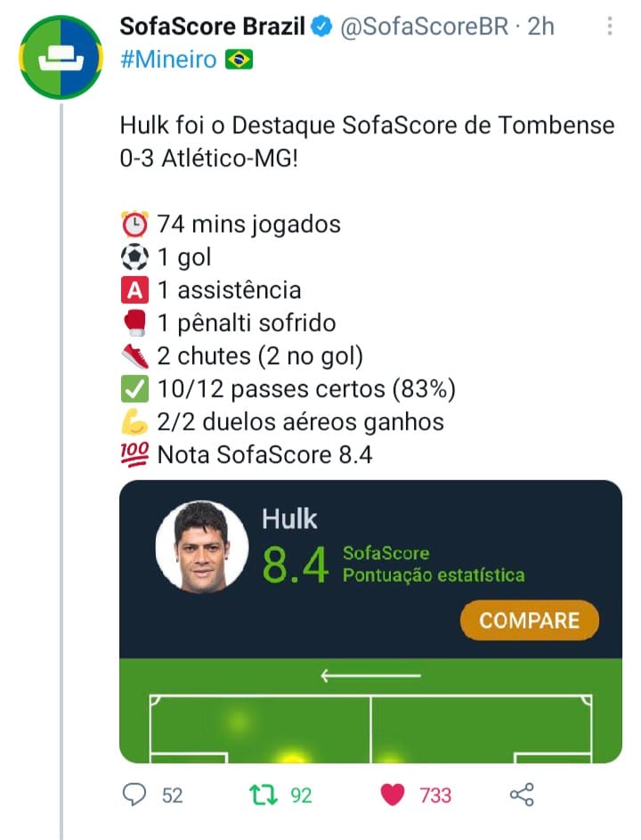Toggle the red heart like icon
Image resolution: width=641 pixels, height=840 pixels.
click(393, 795)
